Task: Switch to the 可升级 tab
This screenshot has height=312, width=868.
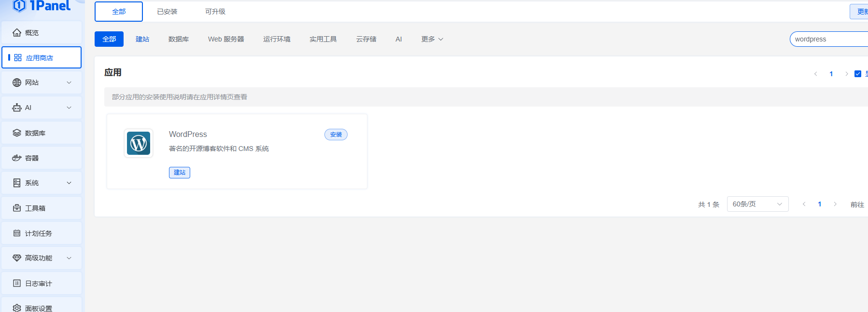Action: coord(215,12)
